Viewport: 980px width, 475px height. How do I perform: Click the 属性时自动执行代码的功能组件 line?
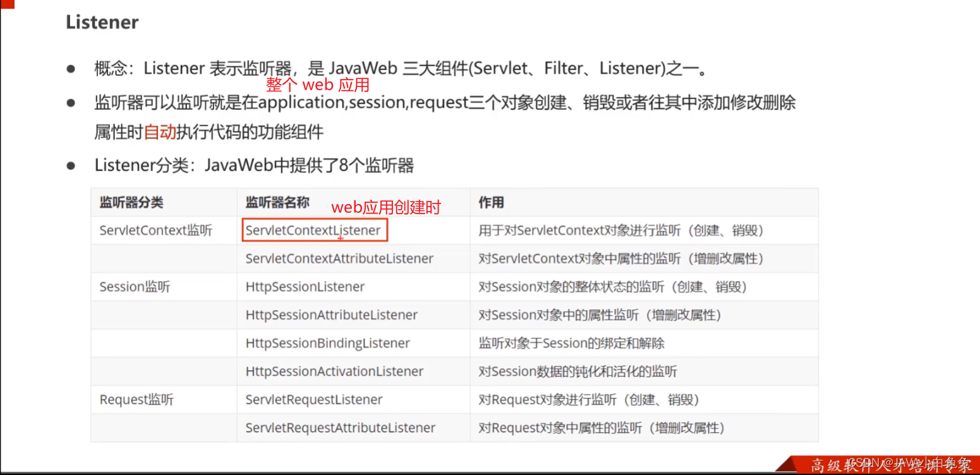pos(209,132)
